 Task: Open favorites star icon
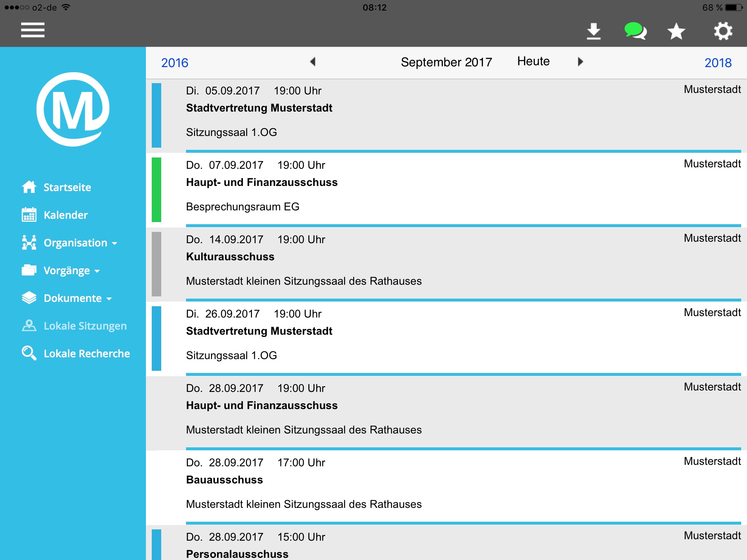pyautogui.click(x=676, y=31)
